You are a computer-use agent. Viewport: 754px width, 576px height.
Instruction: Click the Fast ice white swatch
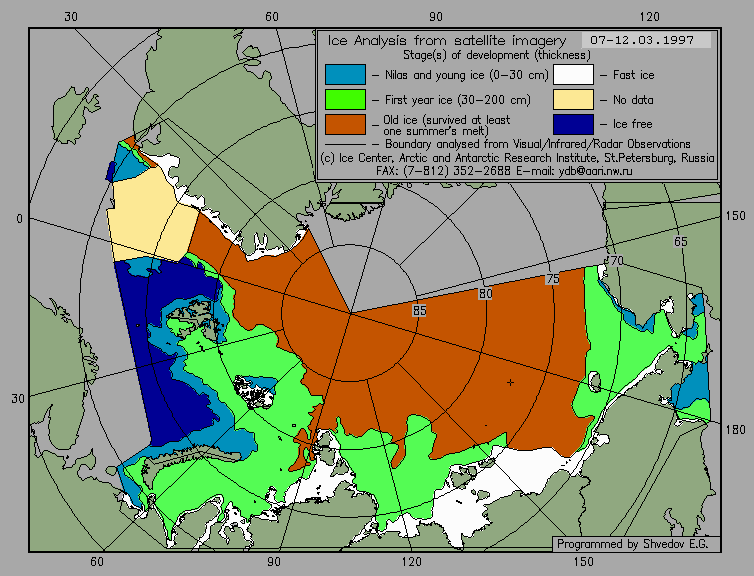coord(573,75)
